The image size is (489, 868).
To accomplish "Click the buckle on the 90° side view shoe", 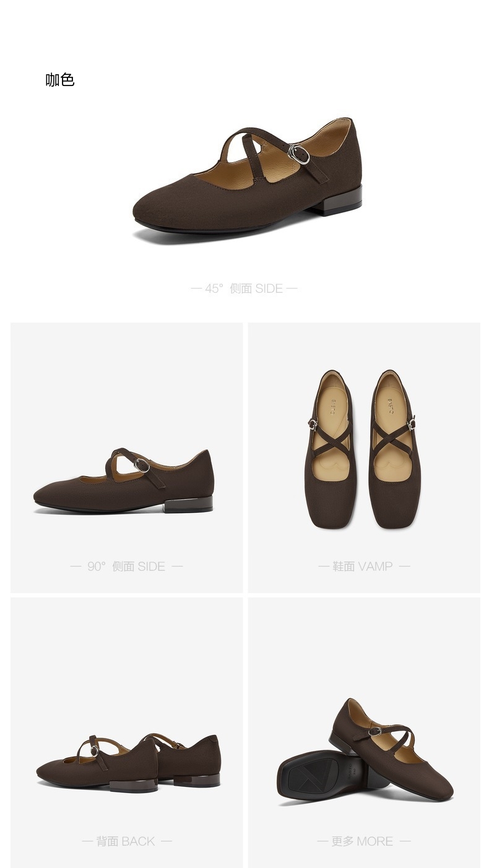I will click(x=142, y=465).
